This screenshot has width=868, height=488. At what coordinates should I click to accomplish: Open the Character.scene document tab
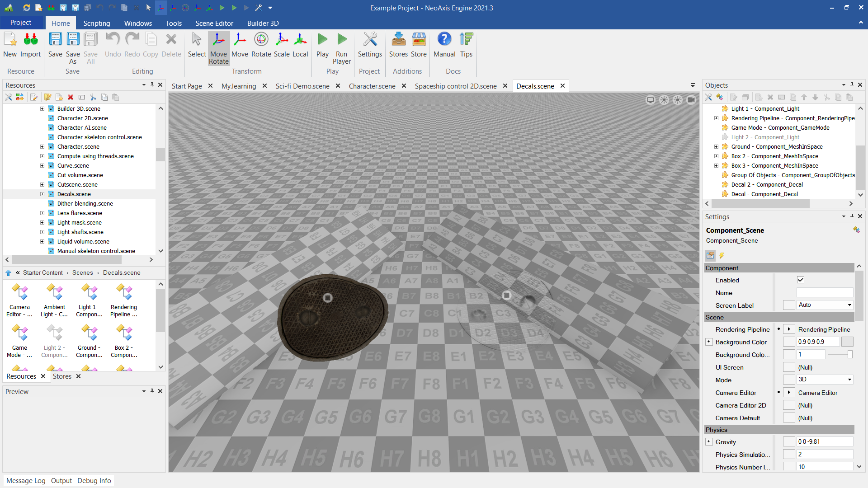372,86
